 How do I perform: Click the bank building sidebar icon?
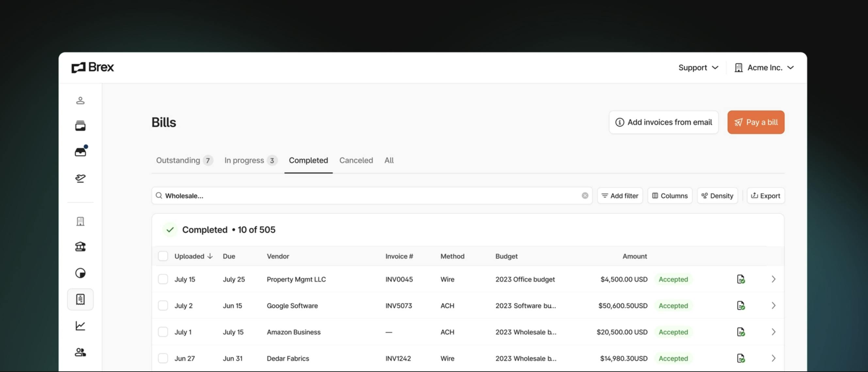click(80, 247)
